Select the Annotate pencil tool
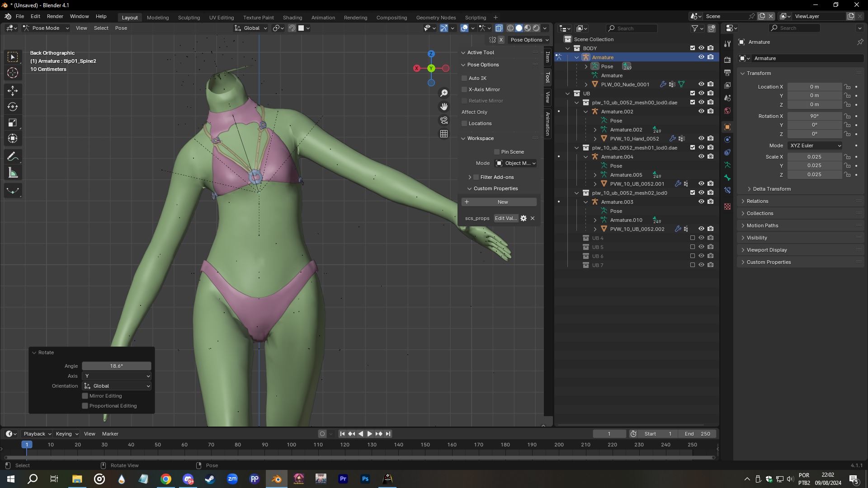Viewport: 868px width, 488px height. coord(13,157)
